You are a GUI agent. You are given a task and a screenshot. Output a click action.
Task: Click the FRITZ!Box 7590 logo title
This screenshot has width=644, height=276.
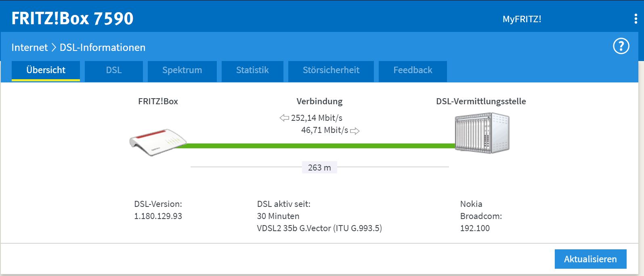pos(72,19)
